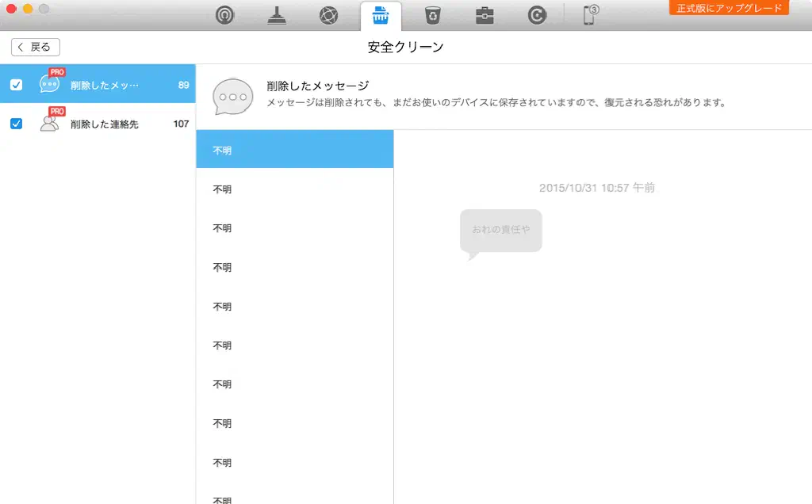This screenshot has height=504, width=812.
Task: Click the large speech bubble header icon
Action: point(232,97)
